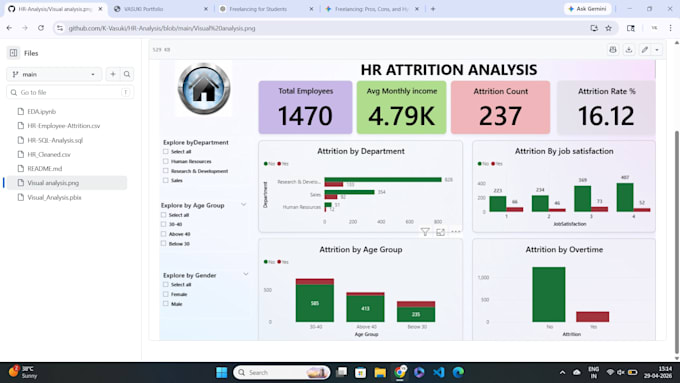The height and width of the screenshot is (383, 680).
Task: Switch to the HR-Analysis GitHub tab
Action: click(x=55, y=9)
